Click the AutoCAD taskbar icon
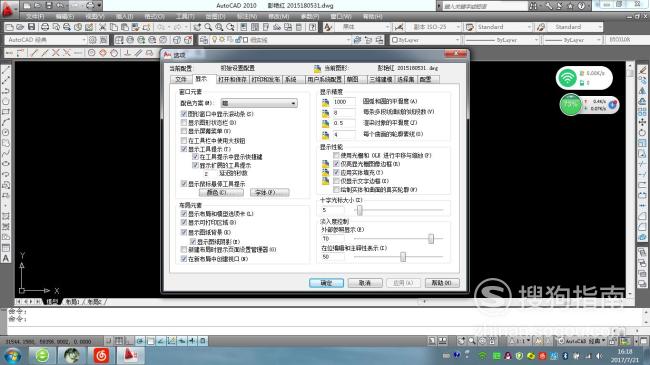Viewport: 650px width, 365px height. 130,356
